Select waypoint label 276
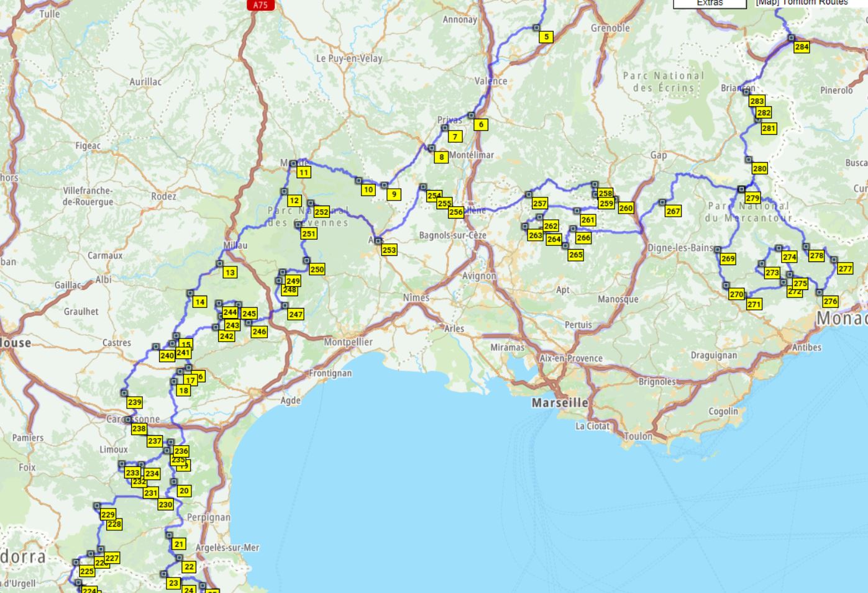 pos(830,301)
